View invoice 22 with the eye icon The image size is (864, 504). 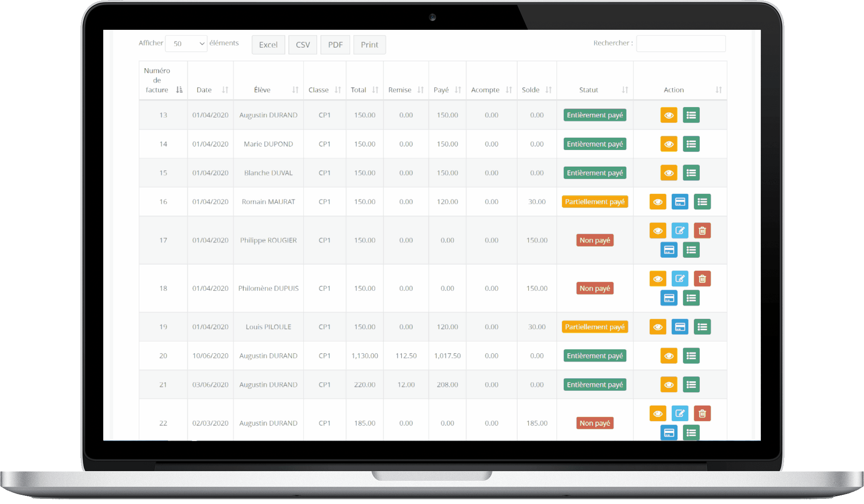658,414
